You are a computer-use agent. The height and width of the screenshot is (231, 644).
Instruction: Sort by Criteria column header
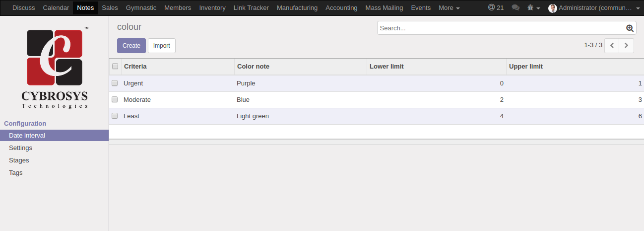click(x=178, y=67)
